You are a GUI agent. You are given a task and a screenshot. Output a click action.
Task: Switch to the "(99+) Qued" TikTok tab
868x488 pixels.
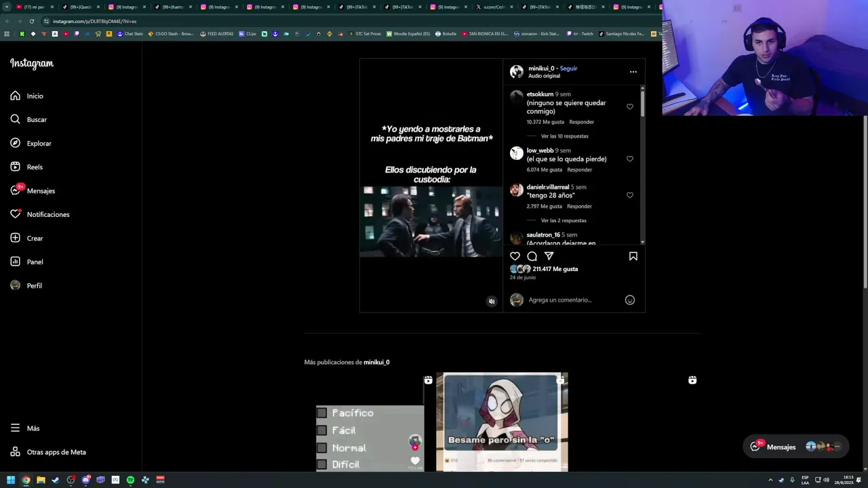pyautogui.click(x=81, y=7)
